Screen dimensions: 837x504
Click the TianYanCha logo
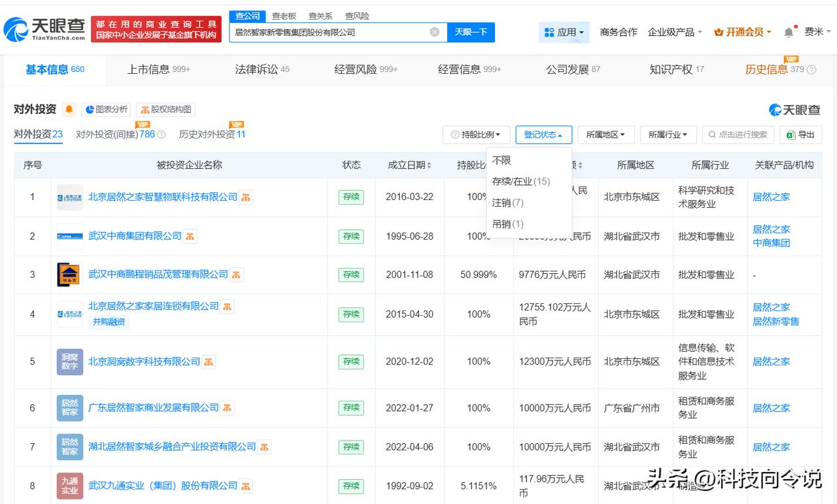[x=44, y=29]
